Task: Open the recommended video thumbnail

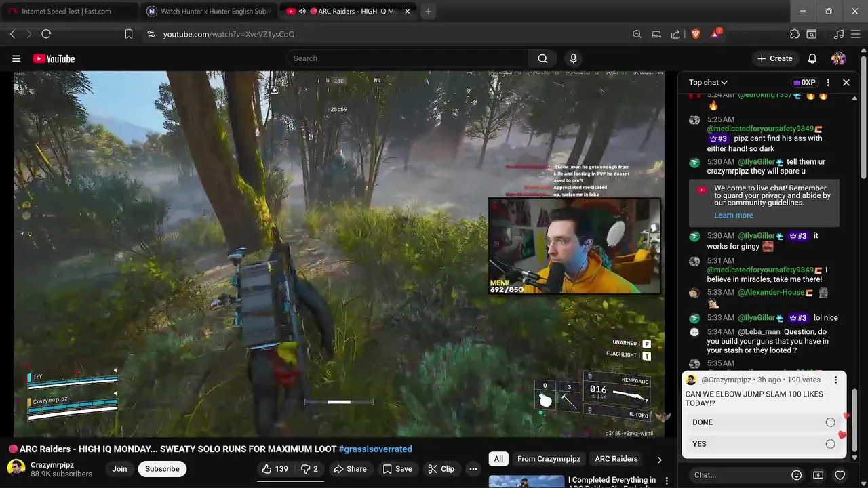Action: coord(526,481)
